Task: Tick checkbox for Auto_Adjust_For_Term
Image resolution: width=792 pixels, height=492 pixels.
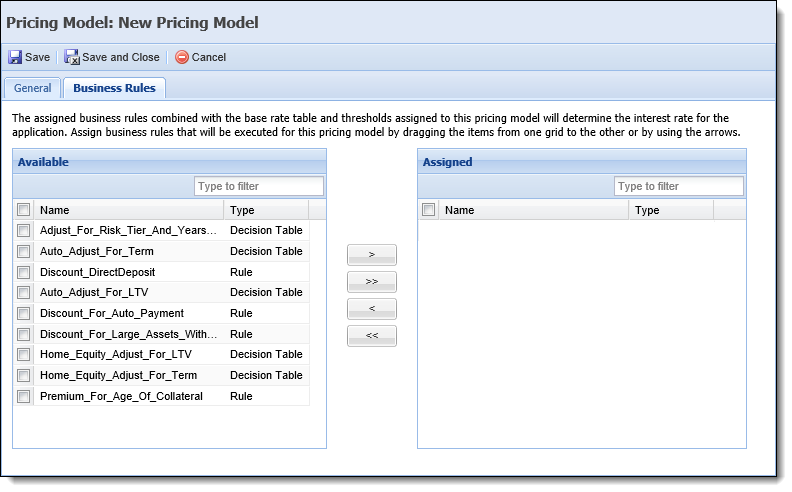Action: point(23,251)
